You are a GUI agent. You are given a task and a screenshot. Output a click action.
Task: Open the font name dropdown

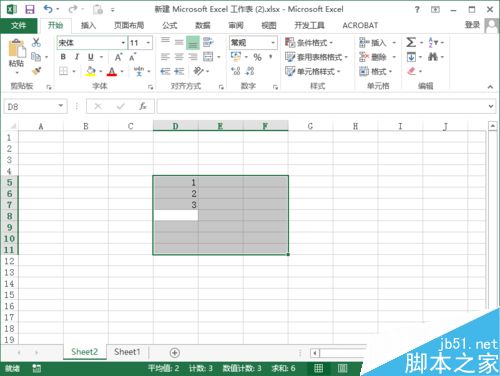(123, 43)
